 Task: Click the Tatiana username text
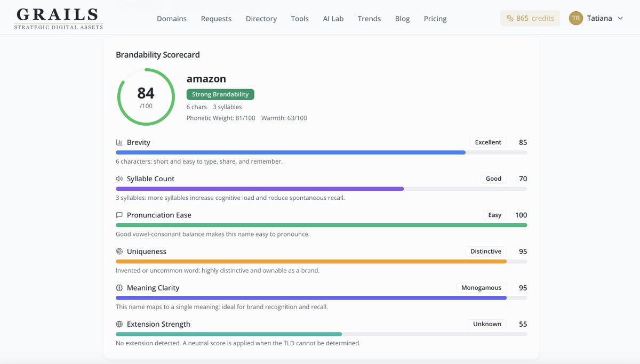[599, 18]
